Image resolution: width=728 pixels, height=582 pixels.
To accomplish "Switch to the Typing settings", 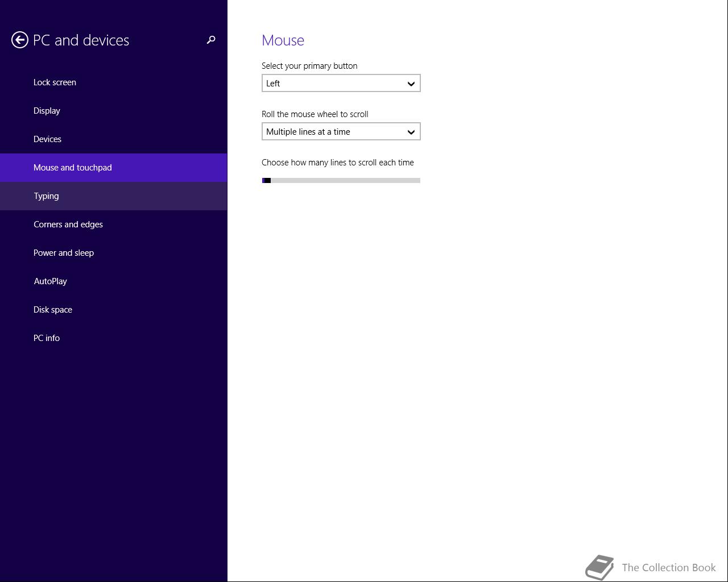I will (x=114, y=196).
